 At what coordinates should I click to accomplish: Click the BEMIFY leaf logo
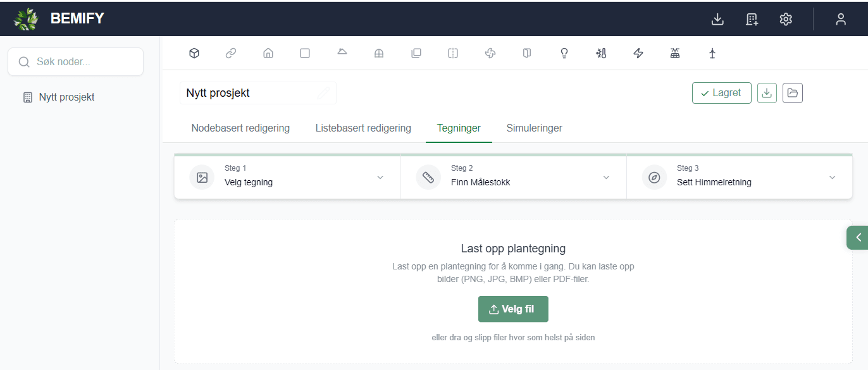(26, 19)
